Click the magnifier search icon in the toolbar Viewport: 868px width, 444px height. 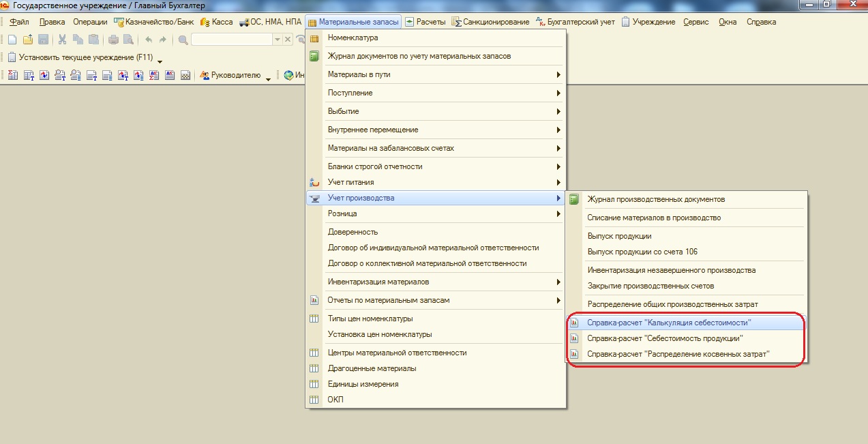(x=183, y=40)
